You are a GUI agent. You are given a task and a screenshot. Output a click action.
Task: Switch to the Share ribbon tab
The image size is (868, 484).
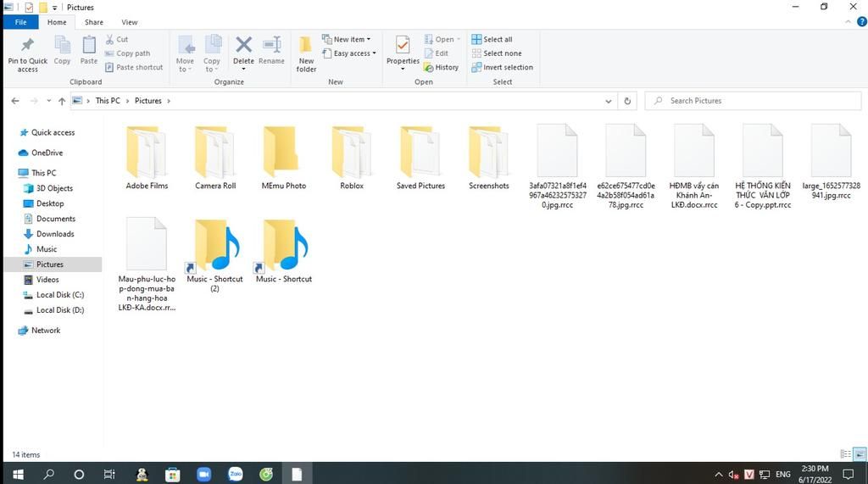(x=93, y=22)
